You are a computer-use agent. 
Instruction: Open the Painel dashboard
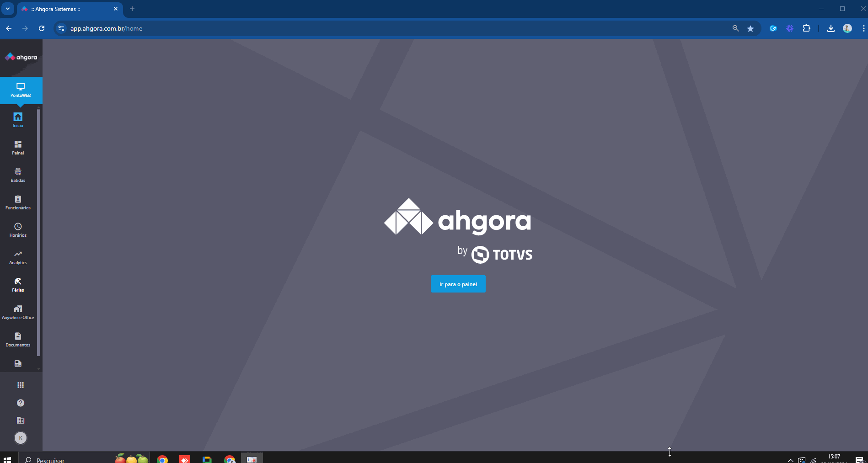[x=18, y=147]
